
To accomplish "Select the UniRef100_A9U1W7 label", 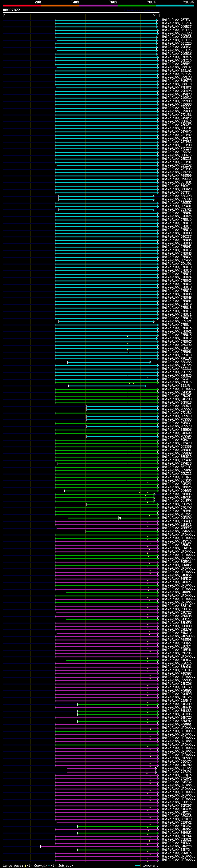I will 177,358.
